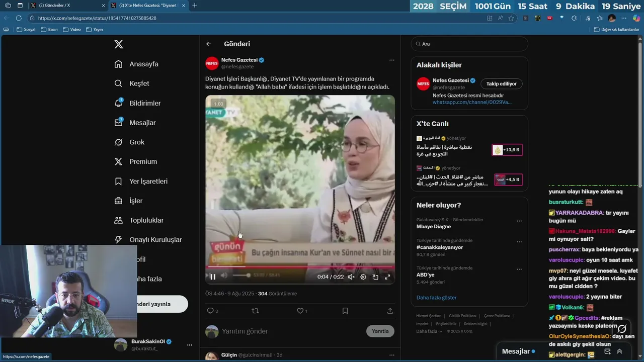Click the Ara search field
Screen dimensions: 644x362
(469, 44)
